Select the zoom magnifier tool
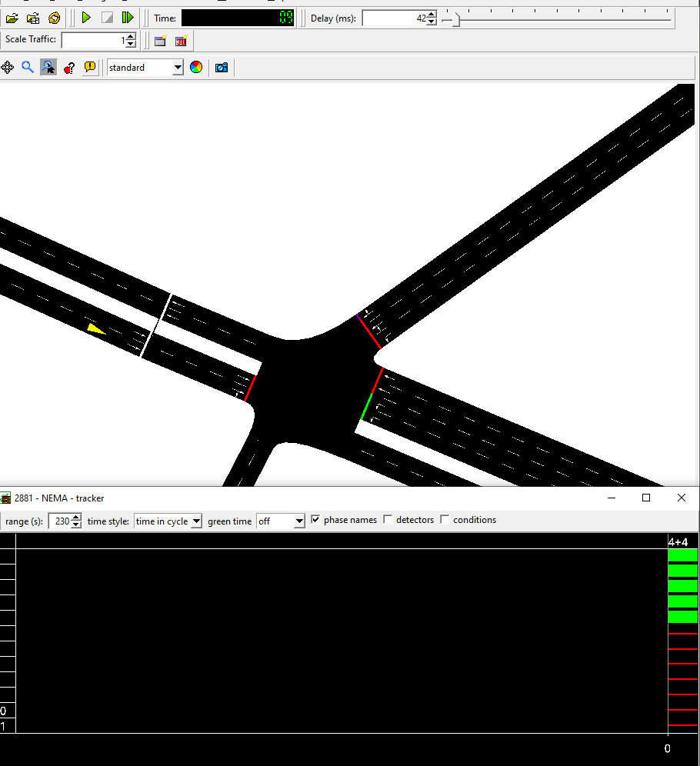This screenshot has height=766, width=700. click(x=27, y=67)
